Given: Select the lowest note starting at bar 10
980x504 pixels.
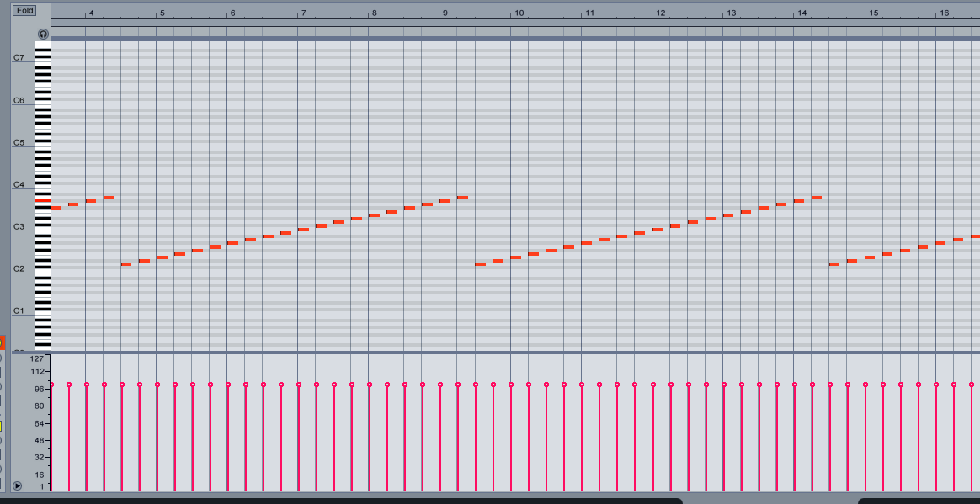Looking at the screenshot, I should (480, 263).
